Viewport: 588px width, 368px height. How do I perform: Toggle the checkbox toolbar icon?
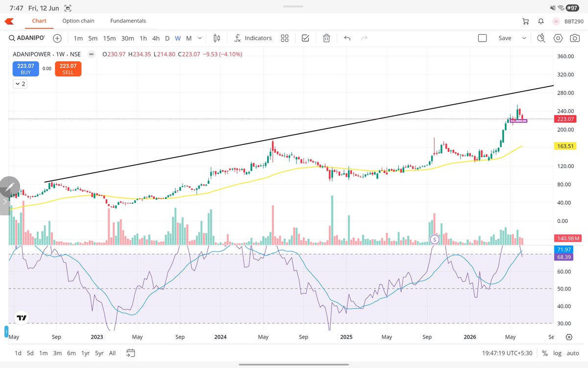click(305, 38)
